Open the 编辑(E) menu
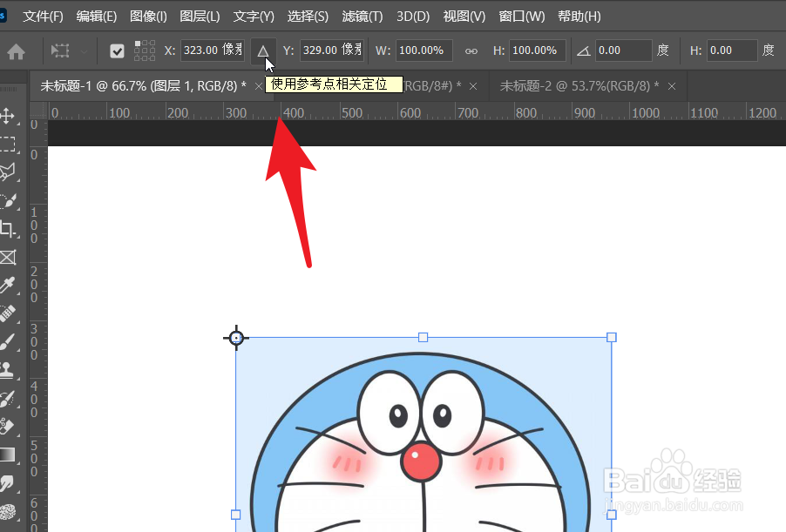This screenshot has height=532, width=786. pos(96,17)
